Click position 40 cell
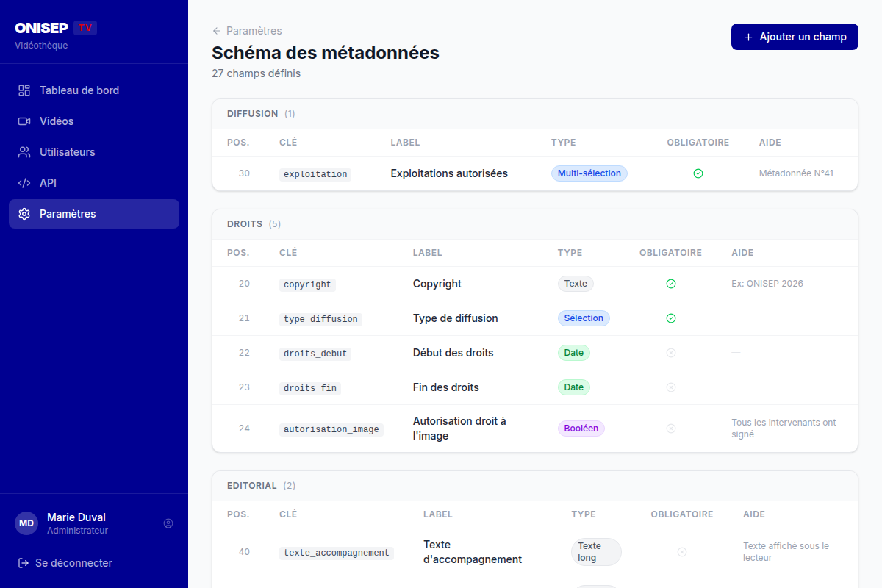 click(x=244, y=552)
